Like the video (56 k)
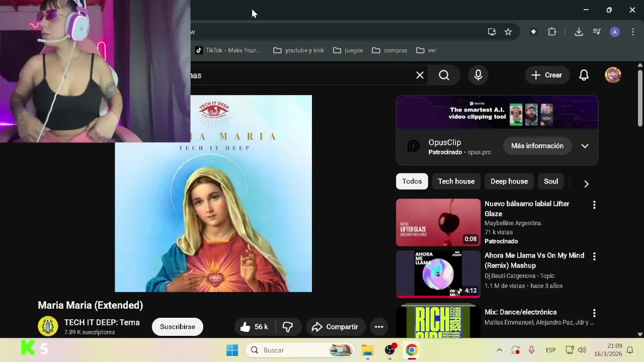 [255, 327]
